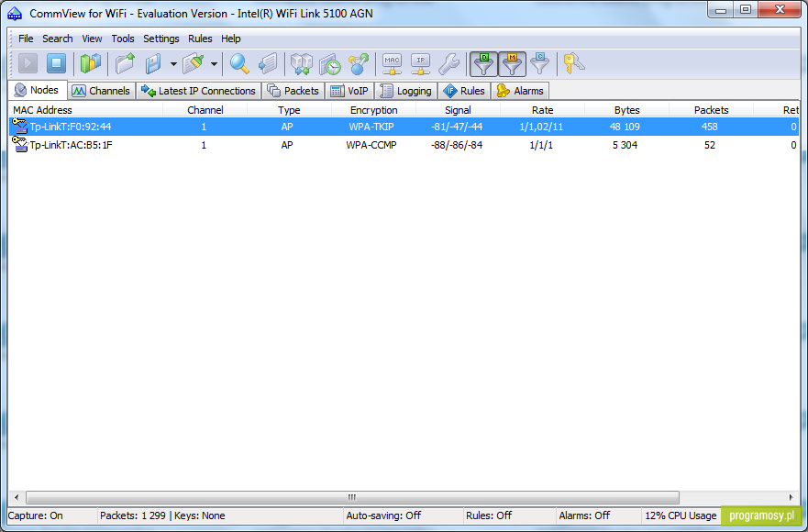Toggle the green D funnel filter
Screen dimensions: 808x532
[x=483, y=64]
